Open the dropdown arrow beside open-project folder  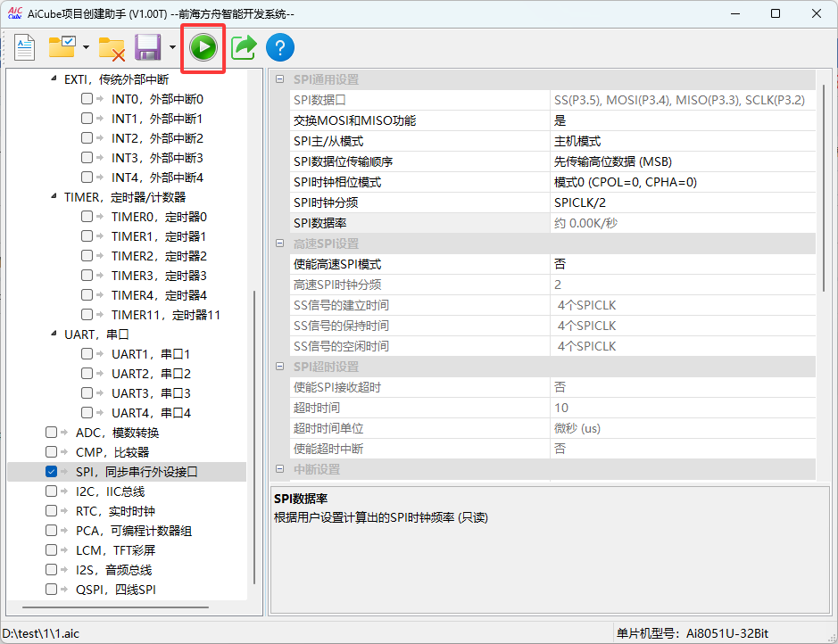(86, 47)
